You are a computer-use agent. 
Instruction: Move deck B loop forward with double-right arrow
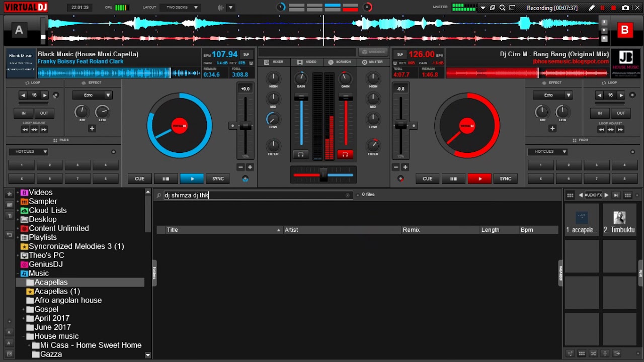point(620,130)
